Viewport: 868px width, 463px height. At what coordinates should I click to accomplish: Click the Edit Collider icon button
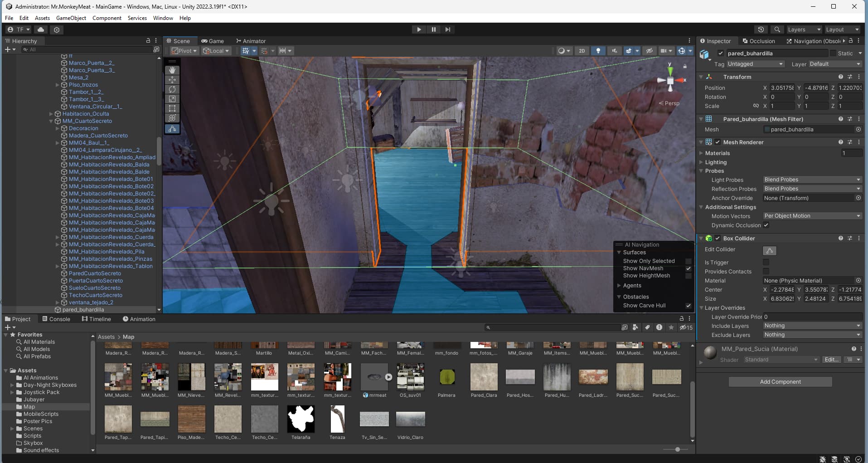[770, 250]
